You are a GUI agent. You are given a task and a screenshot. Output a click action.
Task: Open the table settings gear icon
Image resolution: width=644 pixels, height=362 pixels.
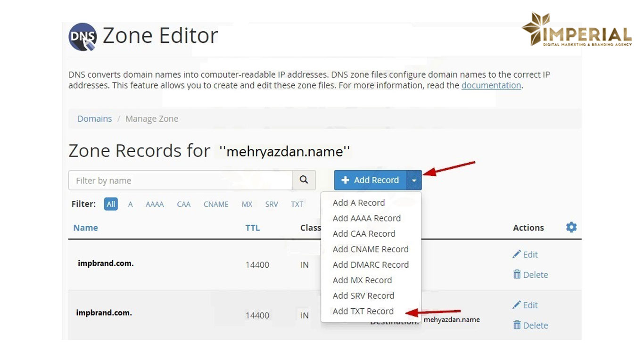[571, 228]
